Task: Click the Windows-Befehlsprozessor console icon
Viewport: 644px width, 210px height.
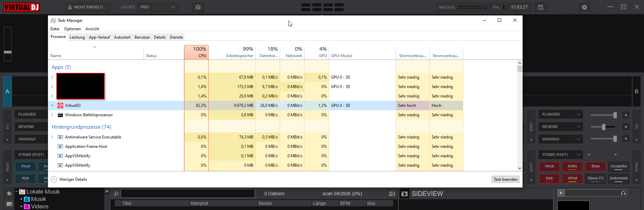Action: [x=60, y=115]
